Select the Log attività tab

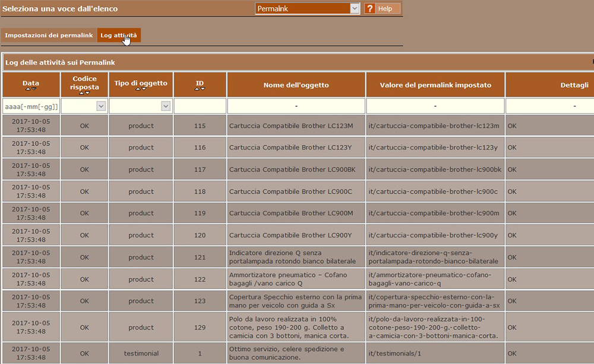click(x=119, y=35)
